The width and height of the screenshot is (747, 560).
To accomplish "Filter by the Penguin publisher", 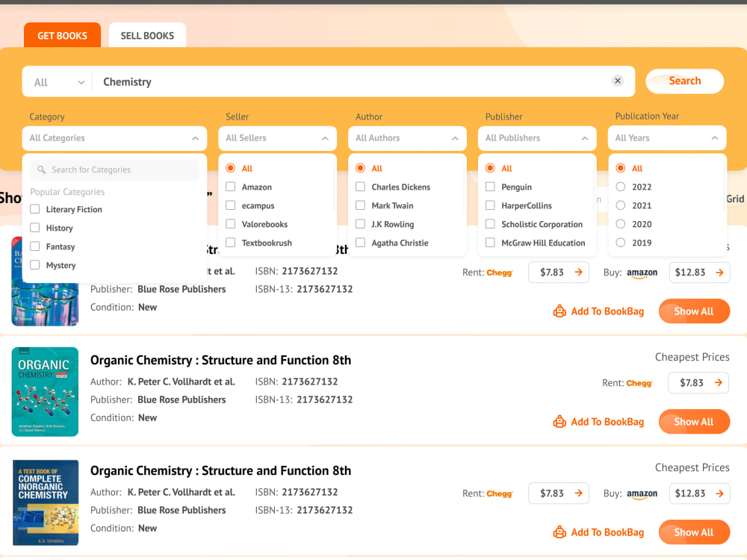I will pos(490,187).
